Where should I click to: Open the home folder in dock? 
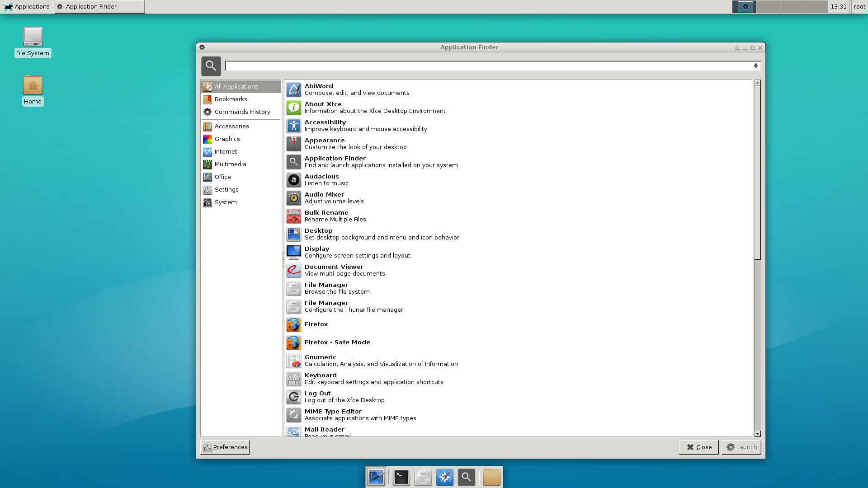coord(492,477)
